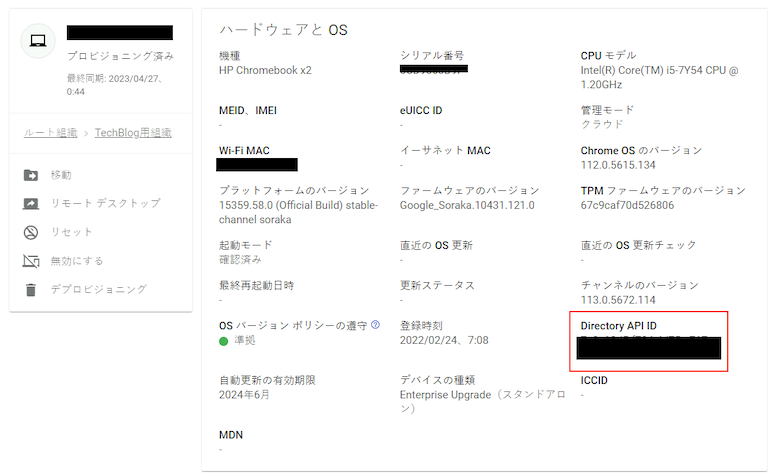
Task: Click the eUICC ID label
Action: (421, 110)
